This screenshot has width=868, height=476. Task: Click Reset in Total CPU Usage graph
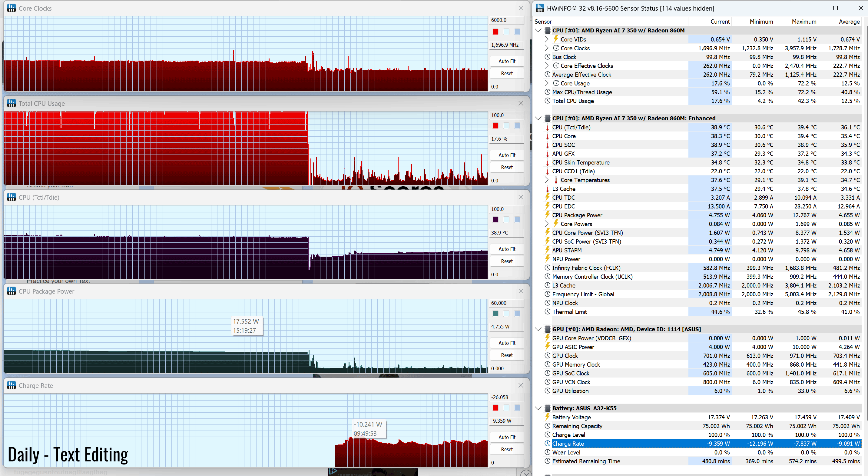[x=507, y=167]
